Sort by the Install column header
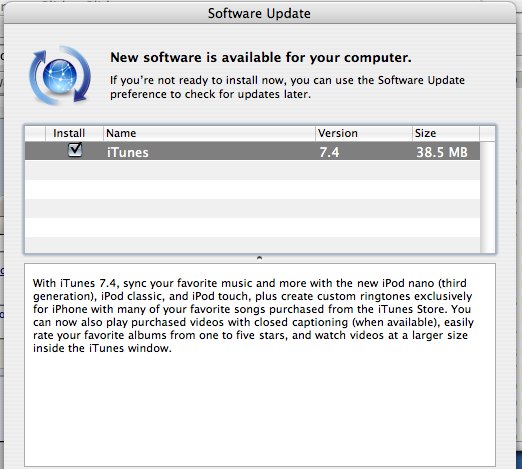This screenshot has width=522, height=469. (74, 133)
